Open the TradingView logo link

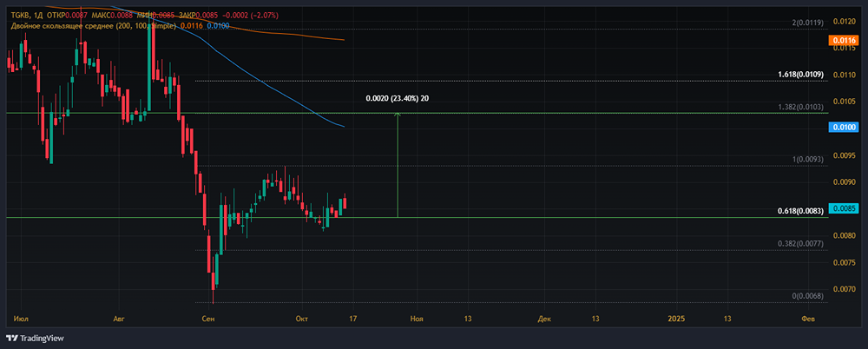tap(35, 338)
